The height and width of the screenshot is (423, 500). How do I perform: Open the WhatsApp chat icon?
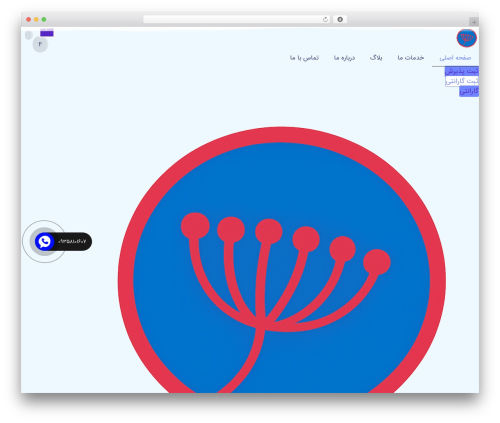[44, 241]
